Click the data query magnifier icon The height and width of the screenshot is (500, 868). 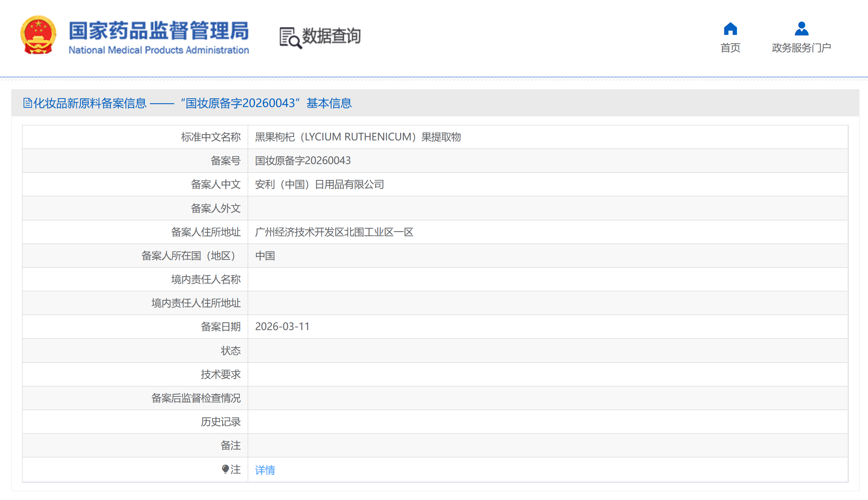click(x=290, y=38)
